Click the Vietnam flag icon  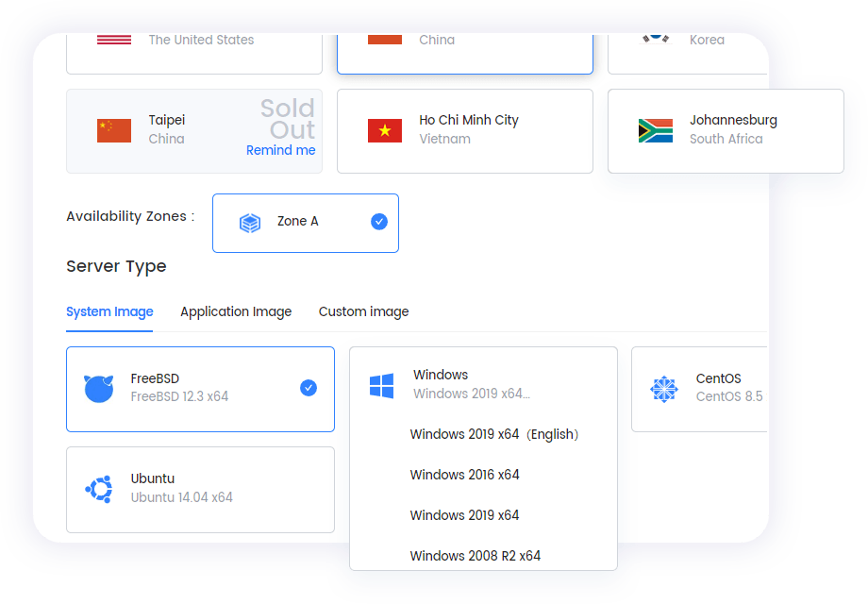(x=385, y=130)
